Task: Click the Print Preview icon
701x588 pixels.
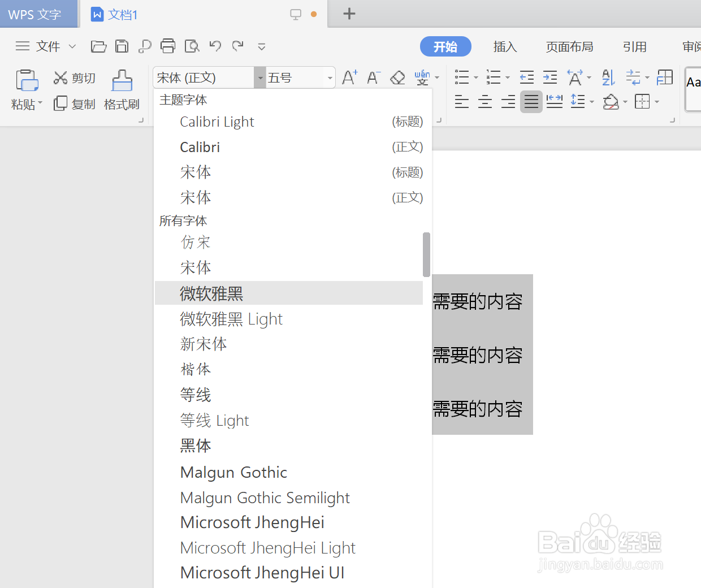Action: [192, 46]
